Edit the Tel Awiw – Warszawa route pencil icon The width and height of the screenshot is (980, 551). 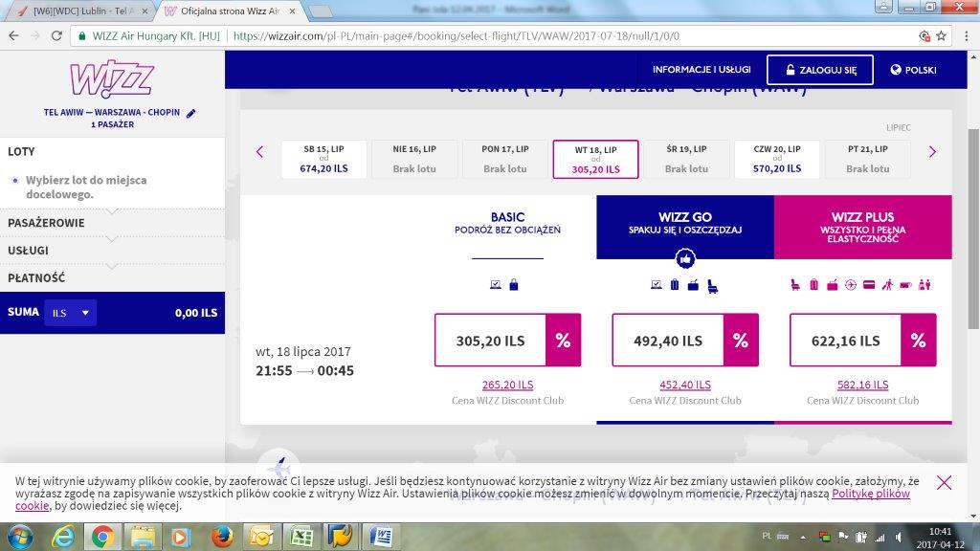pos(191,113)
